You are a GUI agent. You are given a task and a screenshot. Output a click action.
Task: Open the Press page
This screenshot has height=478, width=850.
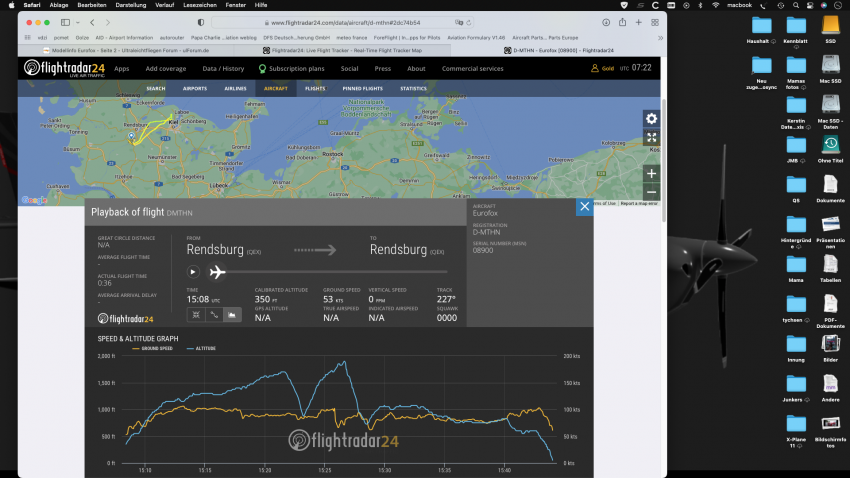pos(382,69)
